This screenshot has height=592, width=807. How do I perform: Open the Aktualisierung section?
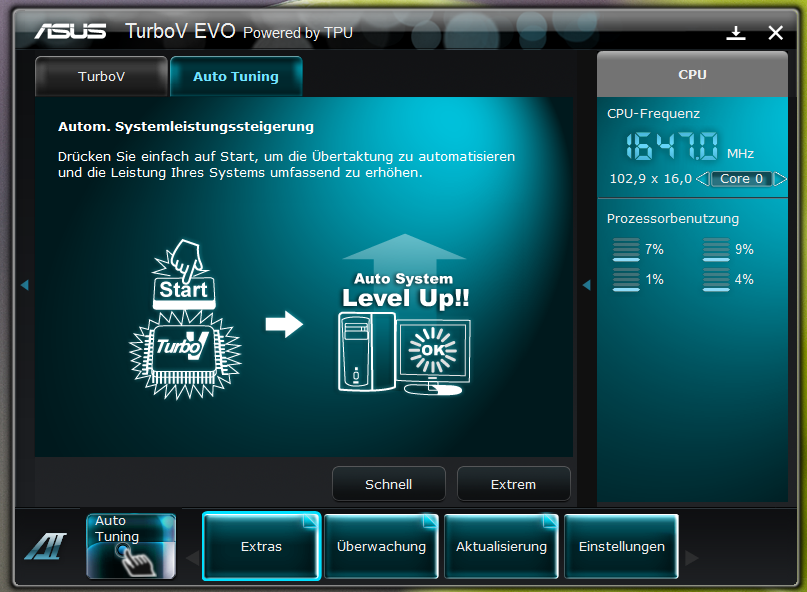point(501,546)
